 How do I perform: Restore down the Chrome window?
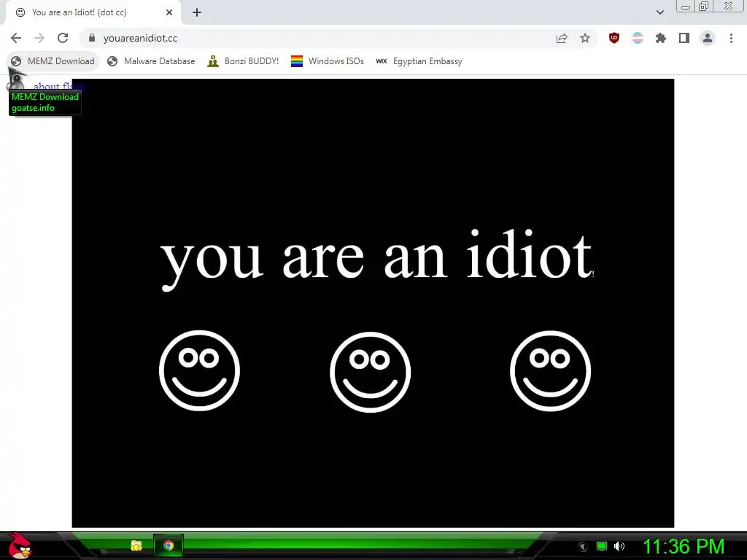click(704, 7)
